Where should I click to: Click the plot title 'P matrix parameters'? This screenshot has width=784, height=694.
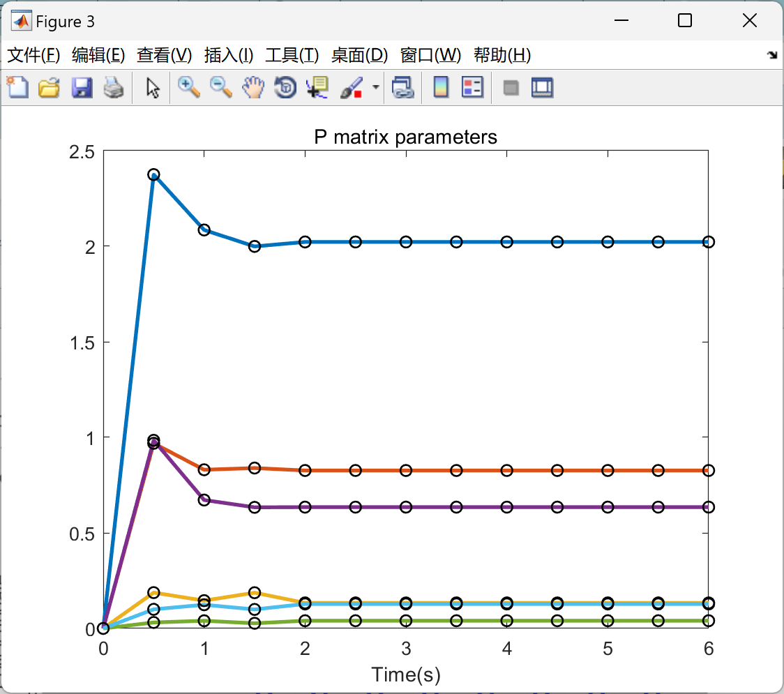405,137
